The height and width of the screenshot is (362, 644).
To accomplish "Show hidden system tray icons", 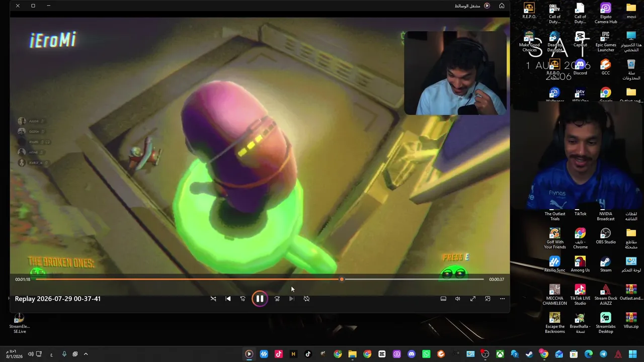I will coord(86,354).
